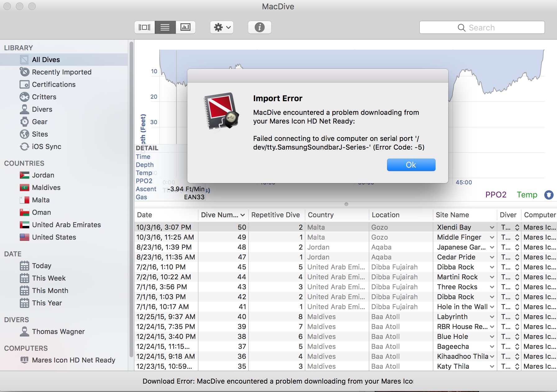Select the list view toolbar icon
Screen dimensions: 557x392
point(165,27)
